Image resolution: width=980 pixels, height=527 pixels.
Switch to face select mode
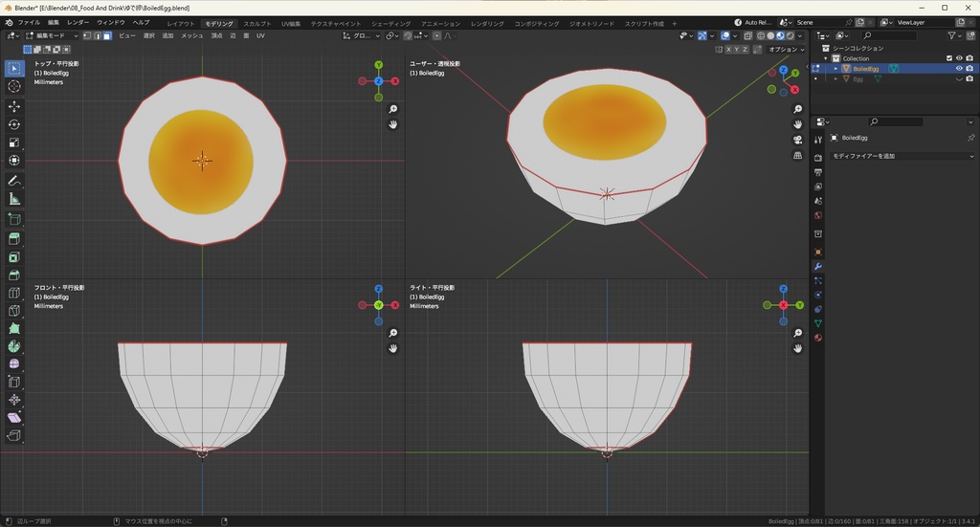[x=107, y=35]
